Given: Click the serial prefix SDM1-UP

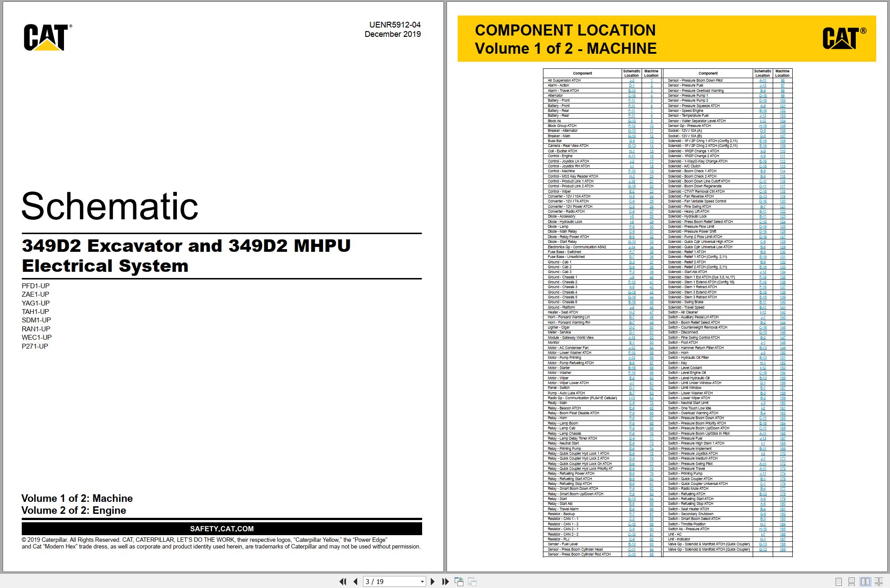Looking at the screenshot, I should (x=36, y=320).
